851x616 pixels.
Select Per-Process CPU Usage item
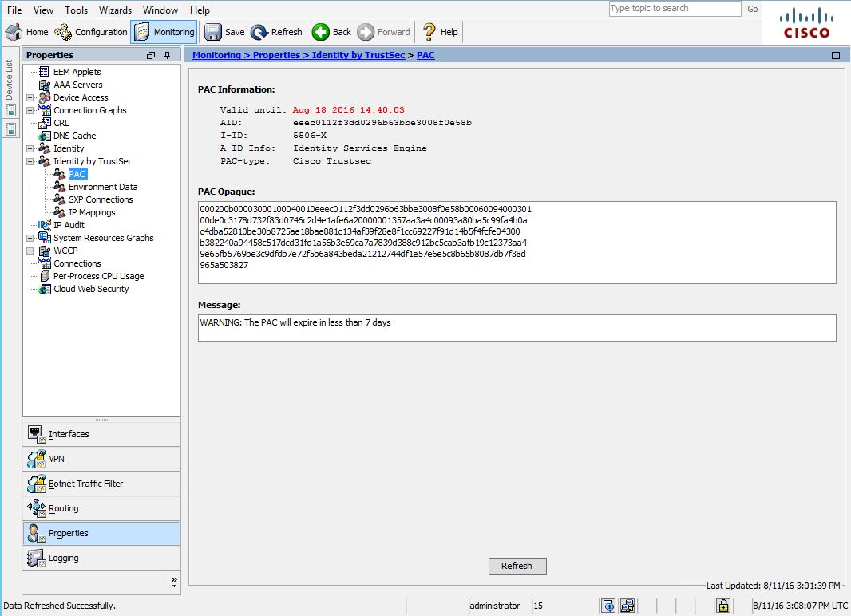click(98, 276)
